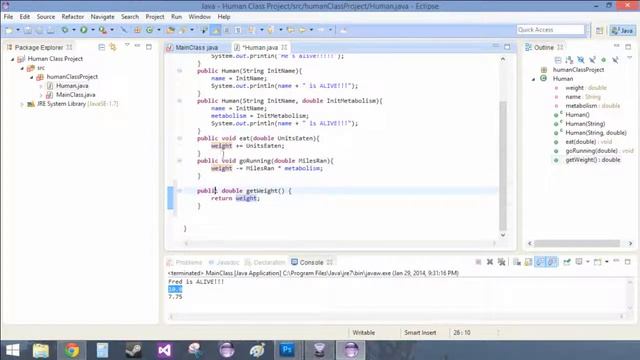Open Package Explorer view menu triangle
640x360 pixels.
127,46
